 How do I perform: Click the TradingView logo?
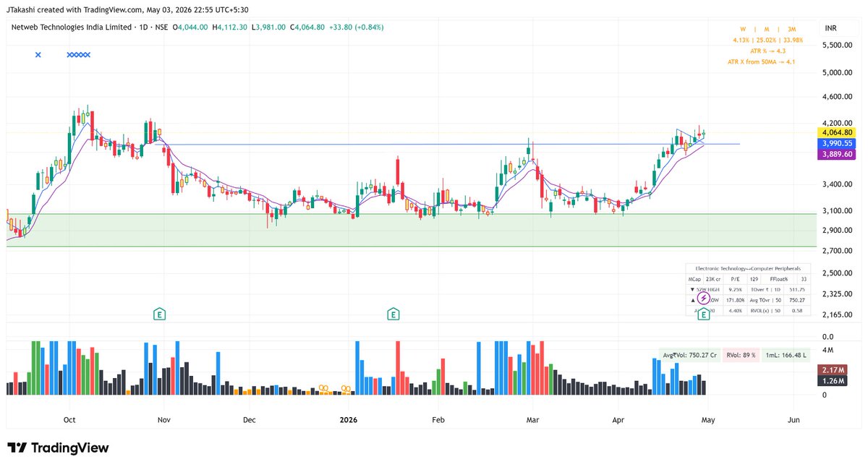tap(58, 447)
